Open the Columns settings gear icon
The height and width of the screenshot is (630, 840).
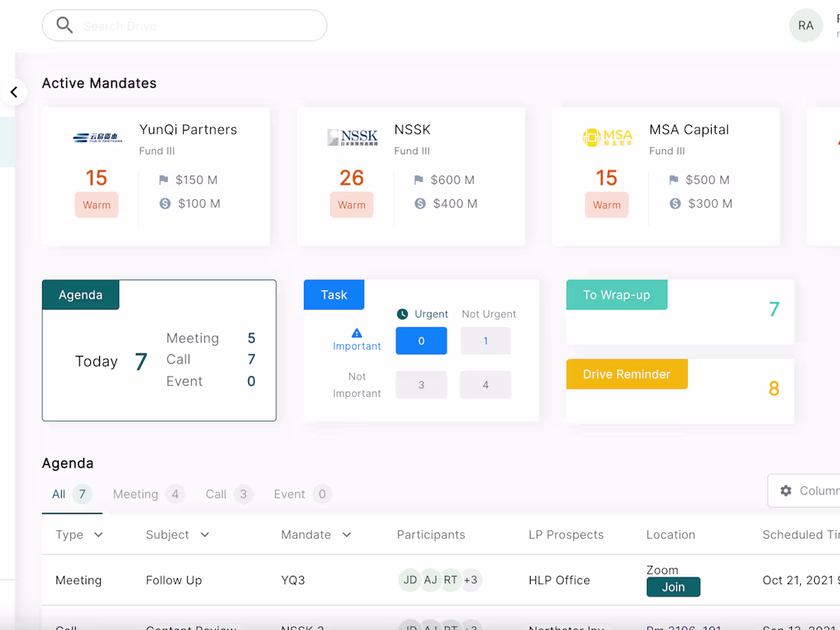(x=787, y=490)
